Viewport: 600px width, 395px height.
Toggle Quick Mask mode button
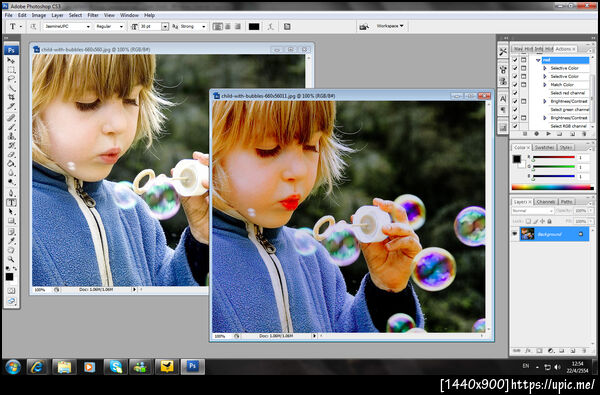pos(11,291)
